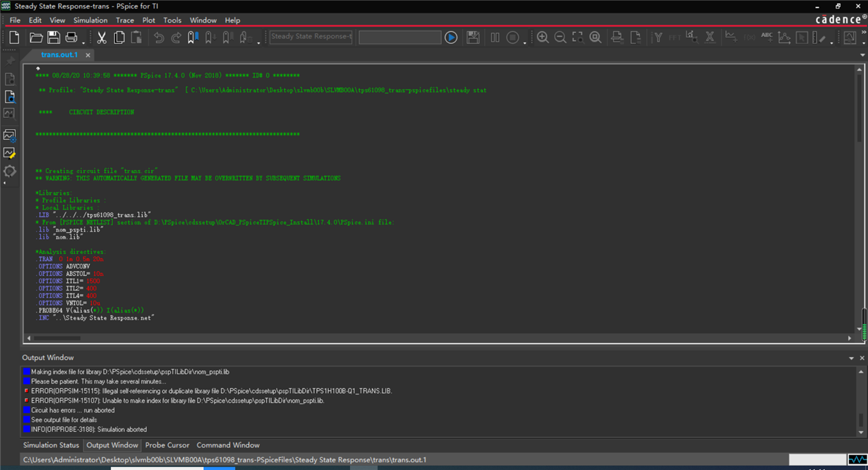The width and height of the screenshot is (868, 470).
Task: Close the trans.out.1 tab
Action: coord(88,55)
